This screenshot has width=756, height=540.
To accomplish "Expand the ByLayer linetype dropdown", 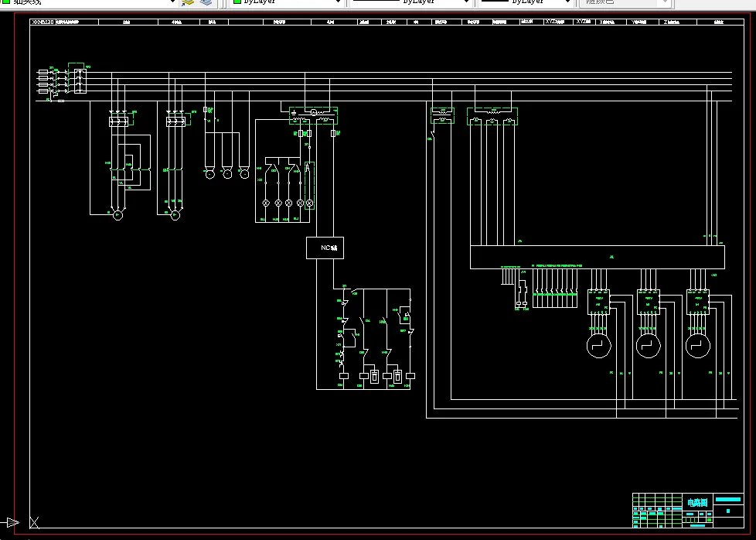I will click(410, 2).
